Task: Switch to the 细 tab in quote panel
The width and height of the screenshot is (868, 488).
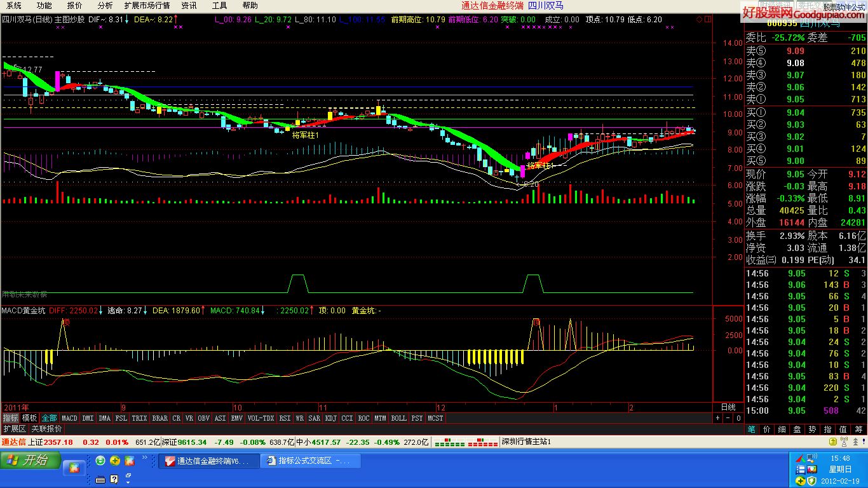Action: [782, 430]
